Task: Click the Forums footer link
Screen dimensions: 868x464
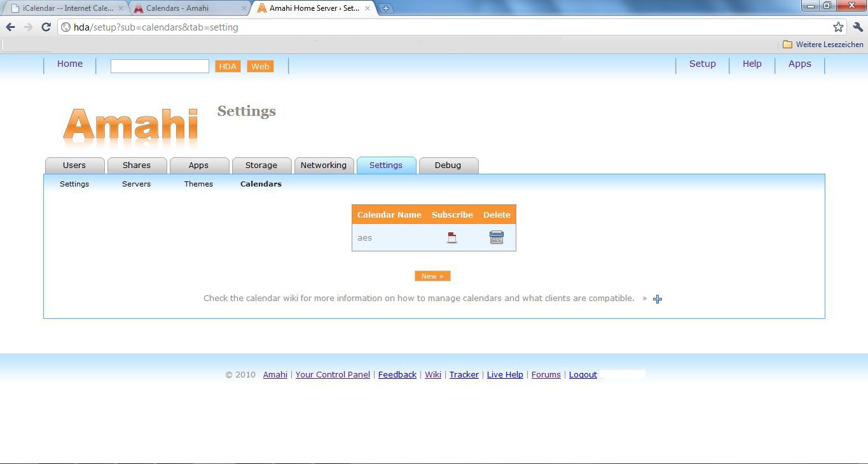Action: pyautogui.click(x=546, y=375)
